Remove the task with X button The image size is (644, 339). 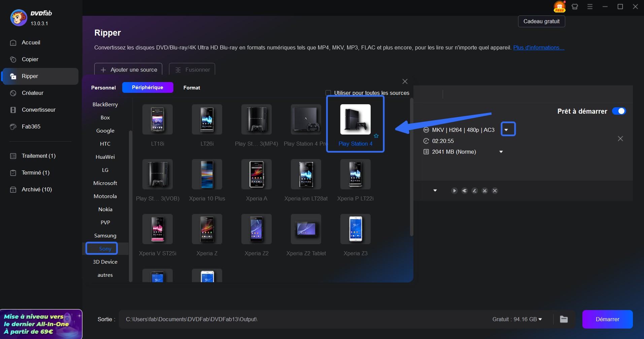[620, 139]
